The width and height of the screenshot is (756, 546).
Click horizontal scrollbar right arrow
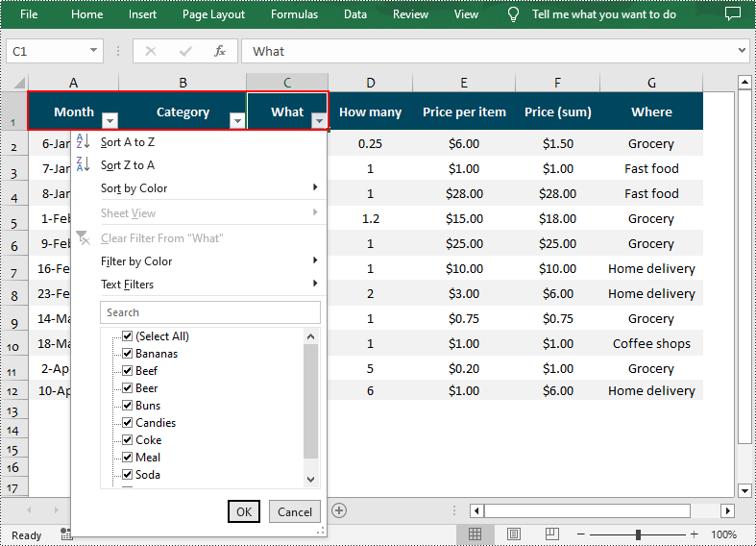[x=727, y=510]
